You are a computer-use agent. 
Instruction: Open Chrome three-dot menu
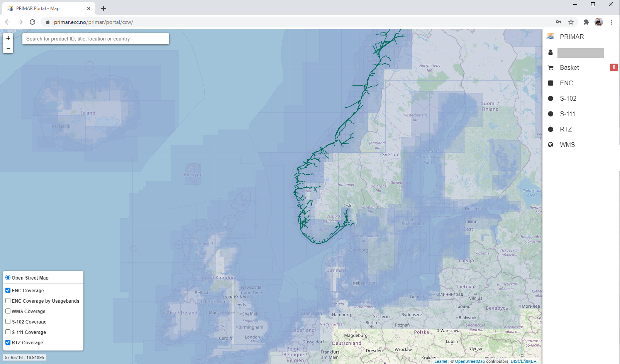pyautogui.click(x=611, y=22)
